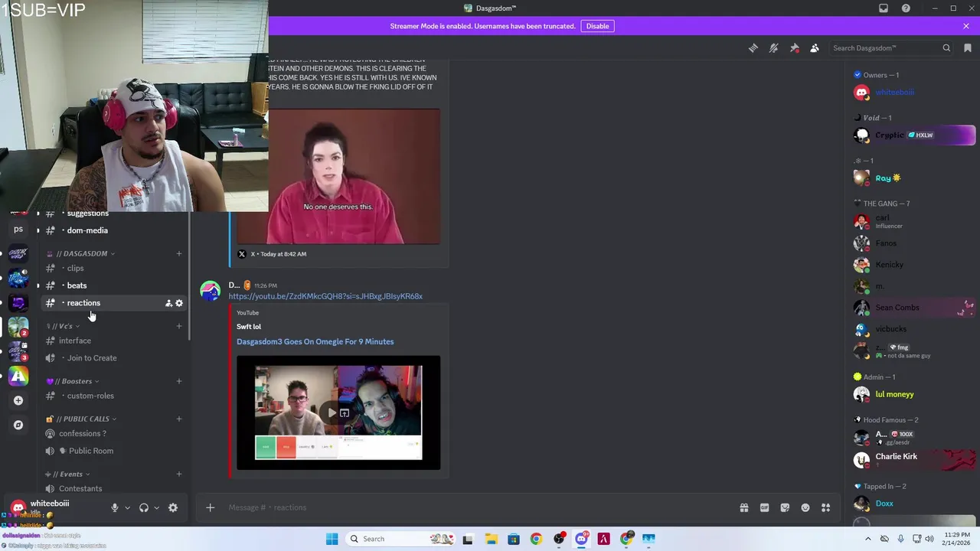The height and width of the screenshot is (551, 980).
Task: Open the inbox icon in title bar
Action: (884, 8)
